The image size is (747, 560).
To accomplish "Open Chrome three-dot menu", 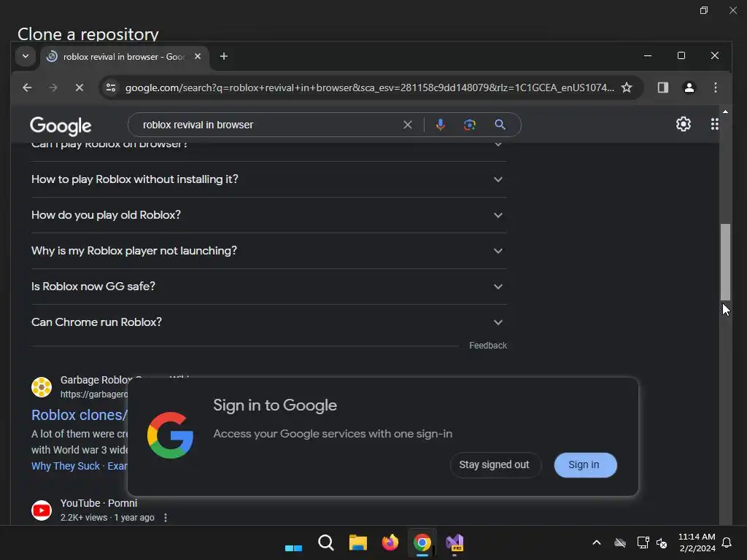I will click(715, 87).
